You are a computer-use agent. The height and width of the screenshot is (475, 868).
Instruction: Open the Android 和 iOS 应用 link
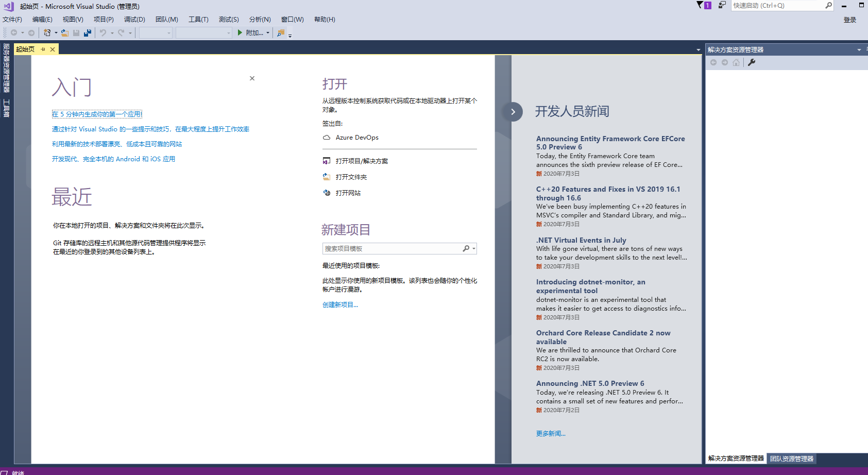(113, 159)
